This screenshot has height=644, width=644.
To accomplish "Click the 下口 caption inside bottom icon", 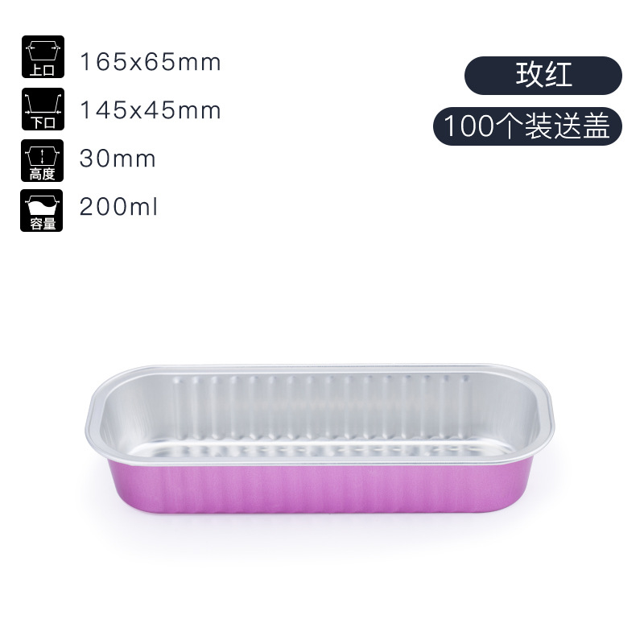I will coord(43,122).
